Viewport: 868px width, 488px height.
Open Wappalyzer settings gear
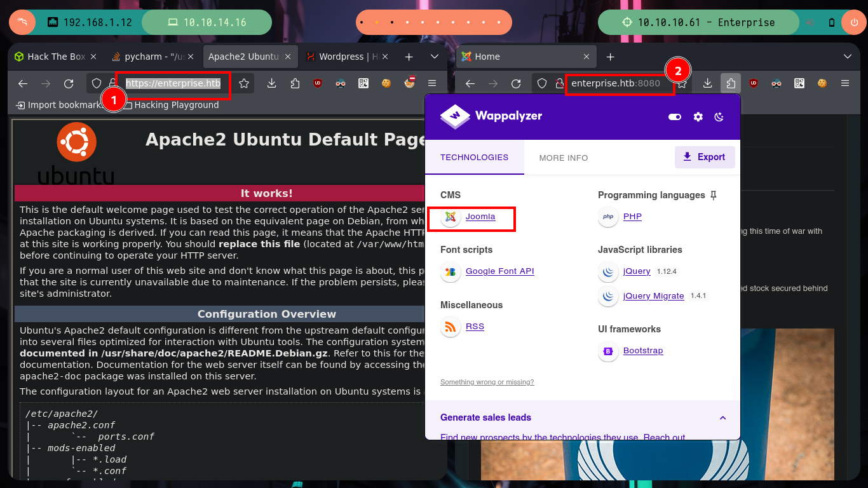pyautogui.click(x=698, y=117)
